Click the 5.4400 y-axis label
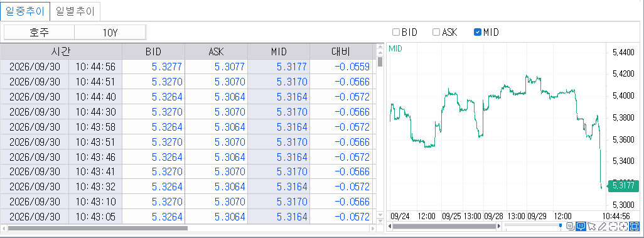644x238 pixels. click(x=623, y=53)
